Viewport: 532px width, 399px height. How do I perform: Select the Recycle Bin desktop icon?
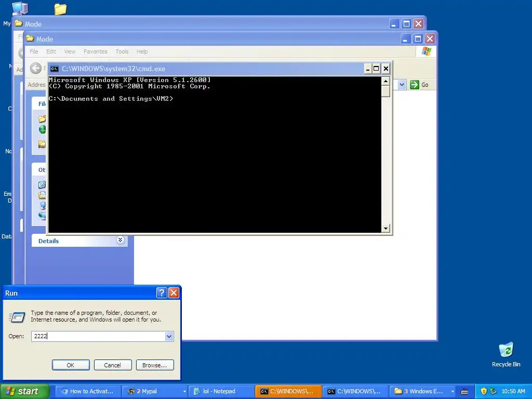point(506,355)
